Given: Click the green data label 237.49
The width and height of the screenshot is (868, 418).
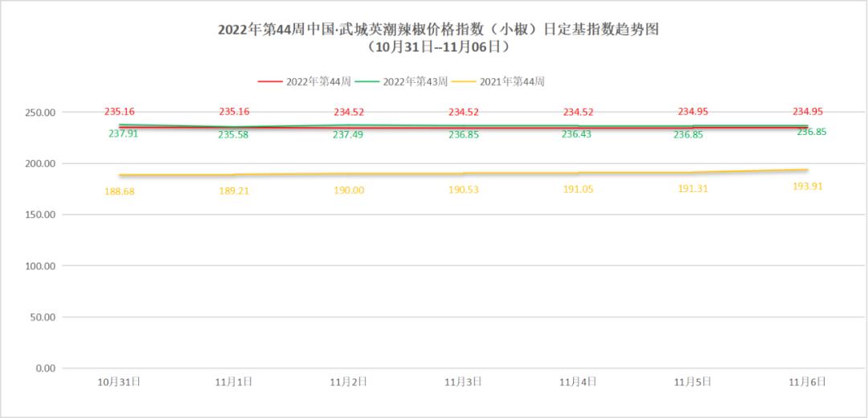Looking at the screenshot, I should coord(348,134).
